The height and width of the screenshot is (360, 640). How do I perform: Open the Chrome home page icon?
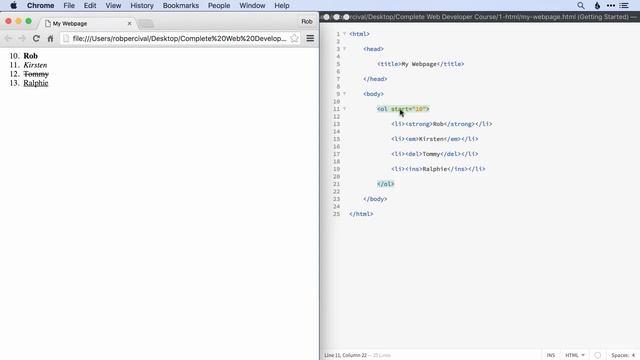(x=50, y=38)
